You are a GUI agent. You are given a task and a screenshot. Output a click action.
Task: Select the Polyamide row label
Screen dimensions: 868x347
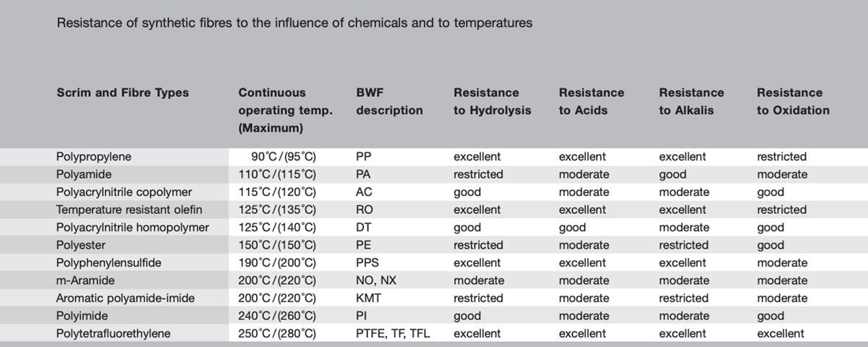click(x=84, y=174)
